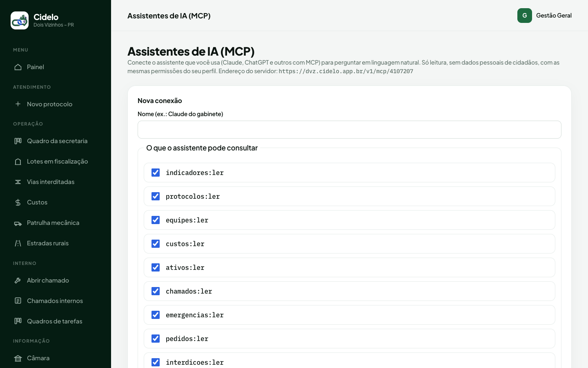Click the Cidelo brand name

46,17
